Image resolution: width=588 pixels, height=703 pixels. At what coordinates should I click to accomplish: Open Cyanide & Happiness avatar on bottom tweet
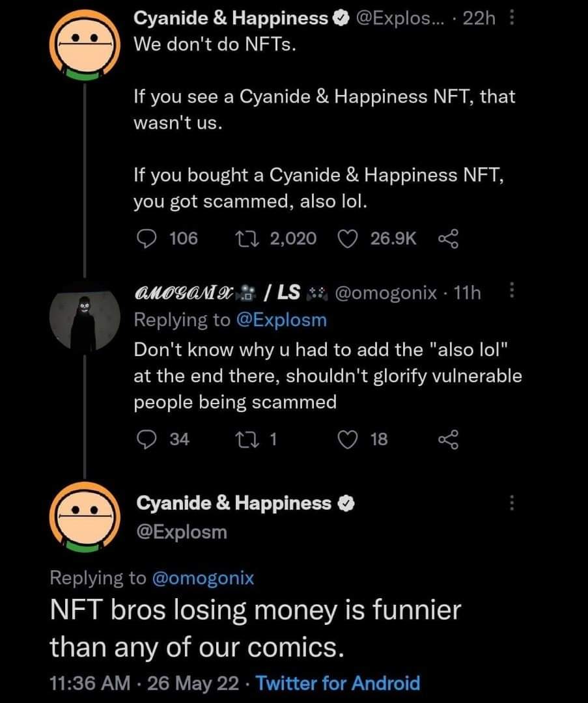(85, 517)
